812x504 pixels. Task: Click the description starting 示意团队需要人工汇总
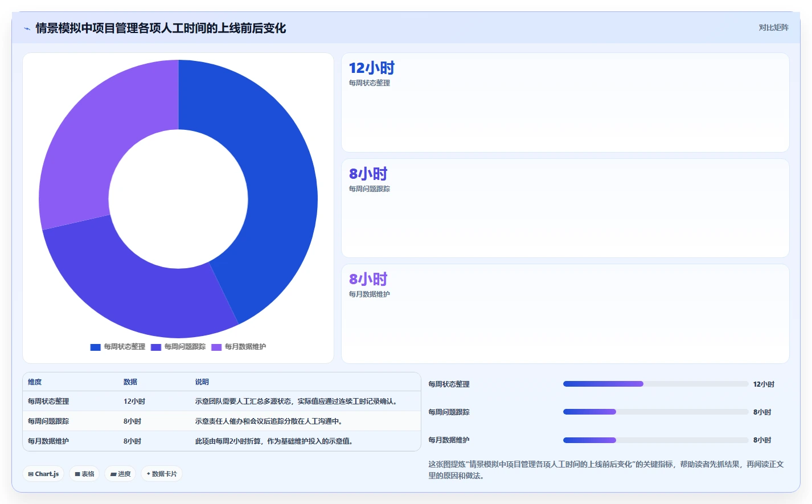coord(296,401)
